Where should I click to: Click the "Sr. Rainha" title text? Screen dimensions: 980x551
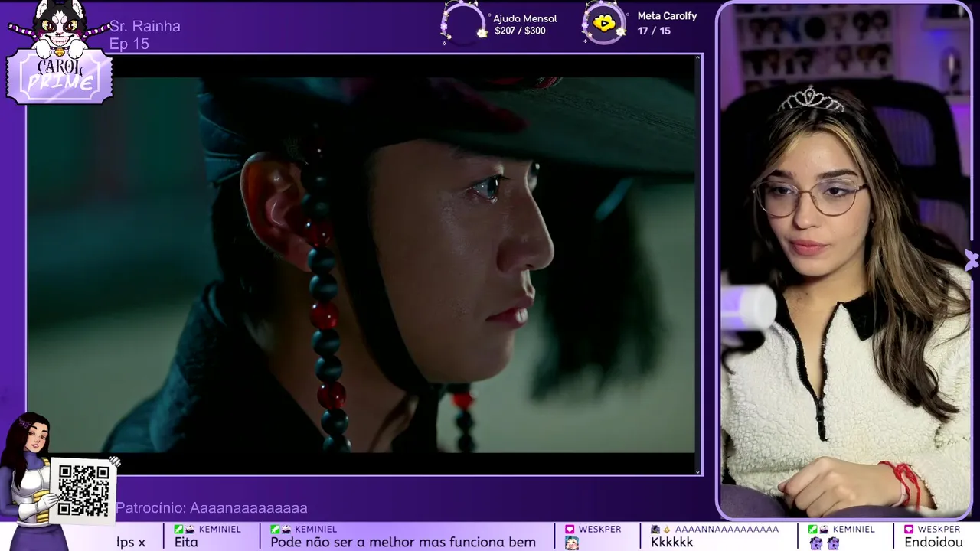(x=145, y=27)
